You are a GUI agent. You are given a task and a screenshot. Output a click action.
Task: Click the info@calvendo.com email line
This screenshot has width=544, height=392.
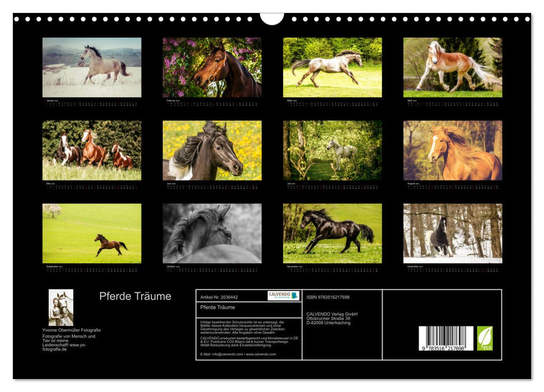tap(238, 354)
